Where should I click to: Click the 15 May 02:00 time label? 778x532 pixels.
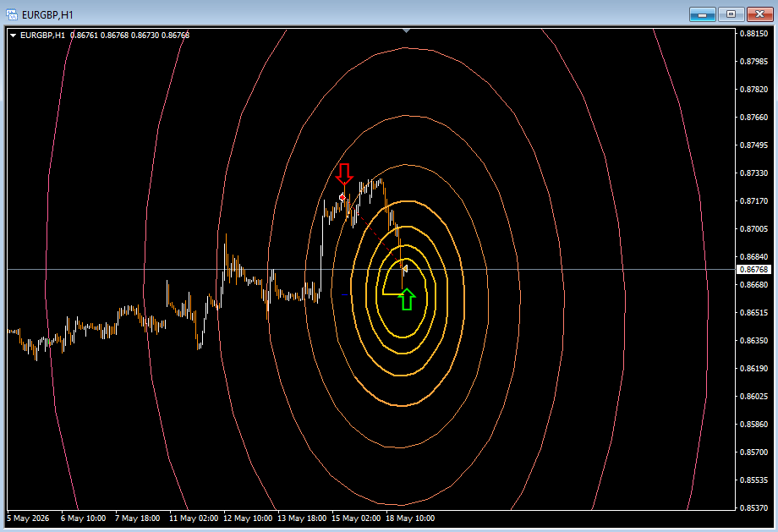coord(356,518)
